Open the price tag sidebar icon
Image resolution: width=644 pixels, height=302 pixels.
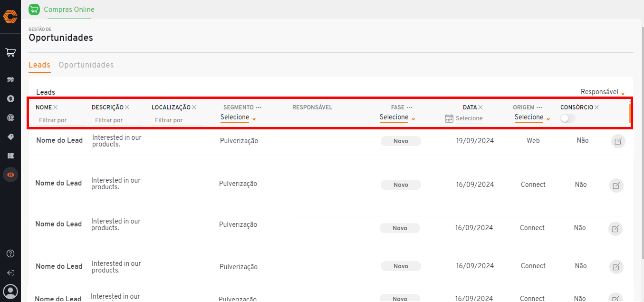click(x=10, y=136)
